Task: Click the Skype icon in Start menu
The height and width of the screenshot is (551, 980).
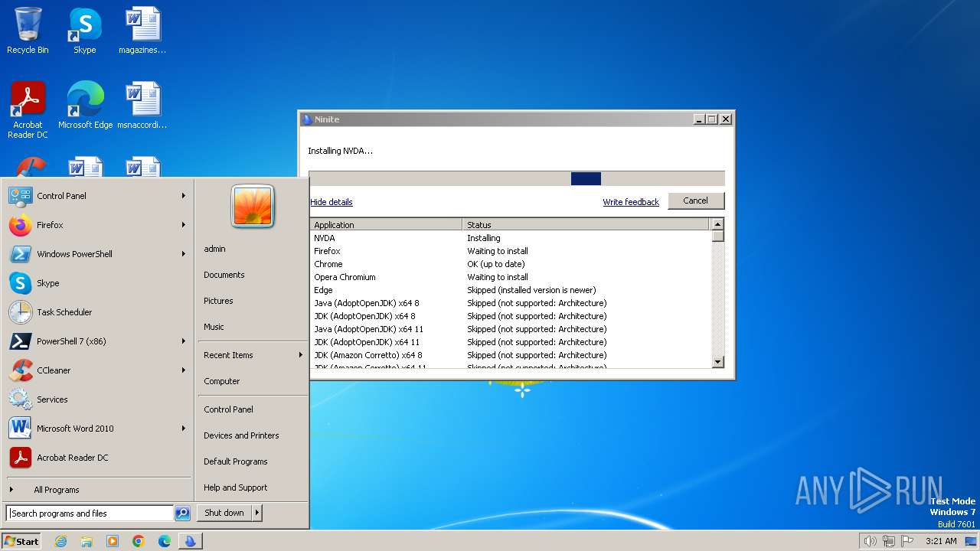Action: pyautogui.click(x=20, y=283)
